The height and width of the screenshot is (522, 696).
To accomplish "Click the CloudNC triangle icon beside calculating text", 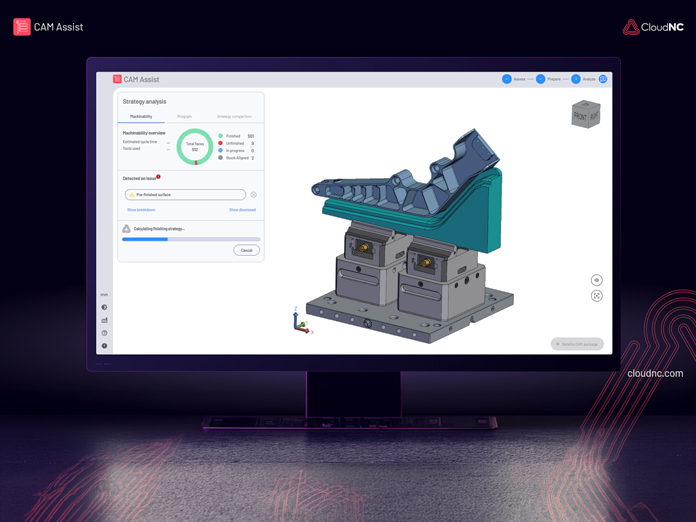I will pyautogui.click(x=127, y=229).
